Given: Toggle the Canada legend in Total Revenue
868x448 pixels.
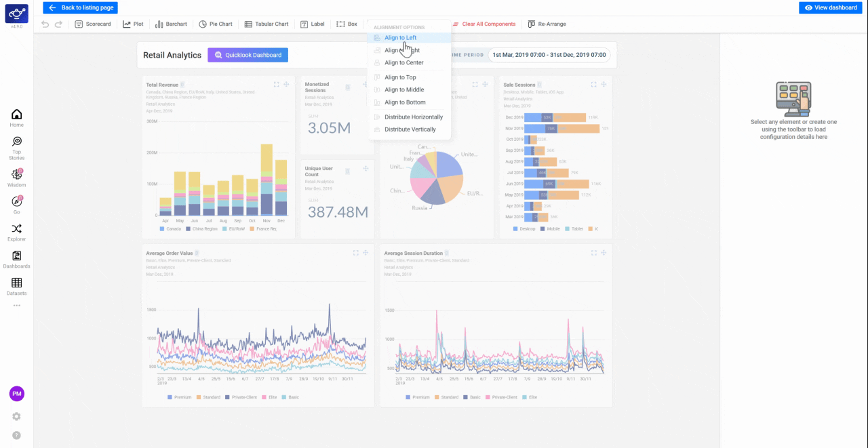Looking at the screenshot, I should (x=171, y=229).
